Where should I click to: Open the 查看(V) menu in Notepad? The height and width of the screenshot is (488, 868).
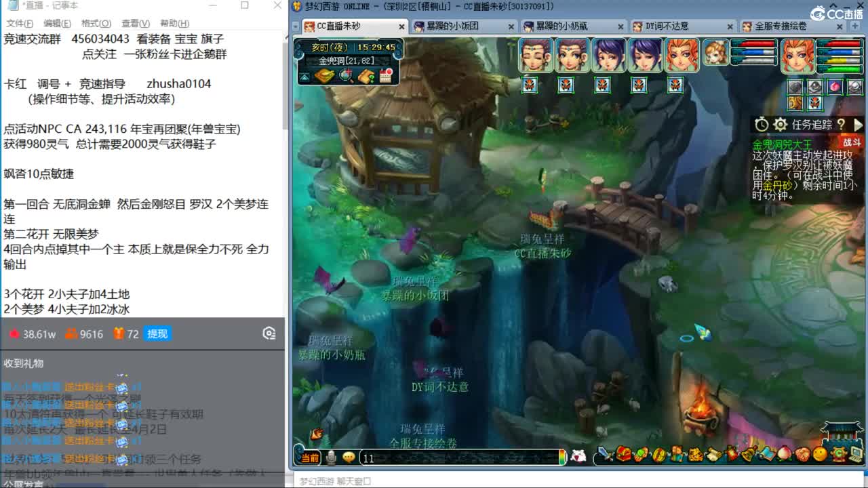click(136, 23)
